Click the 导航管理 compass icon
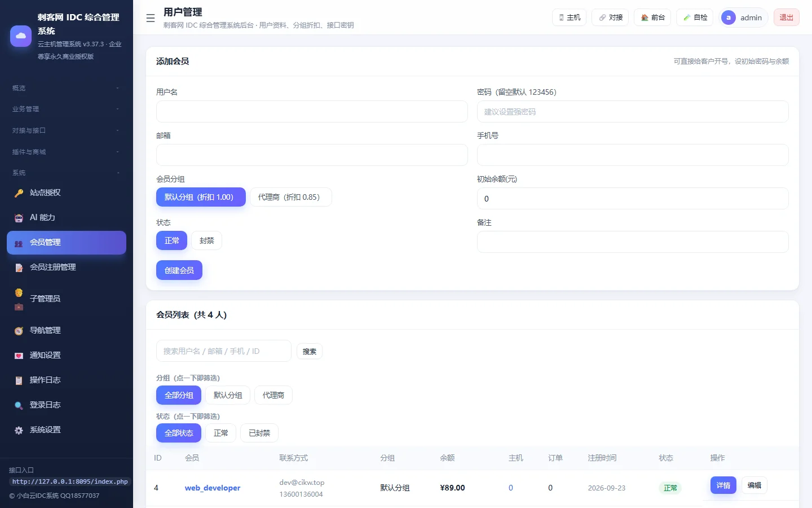The height and width of the screenshot is (508, 812). tap(19, 331)
